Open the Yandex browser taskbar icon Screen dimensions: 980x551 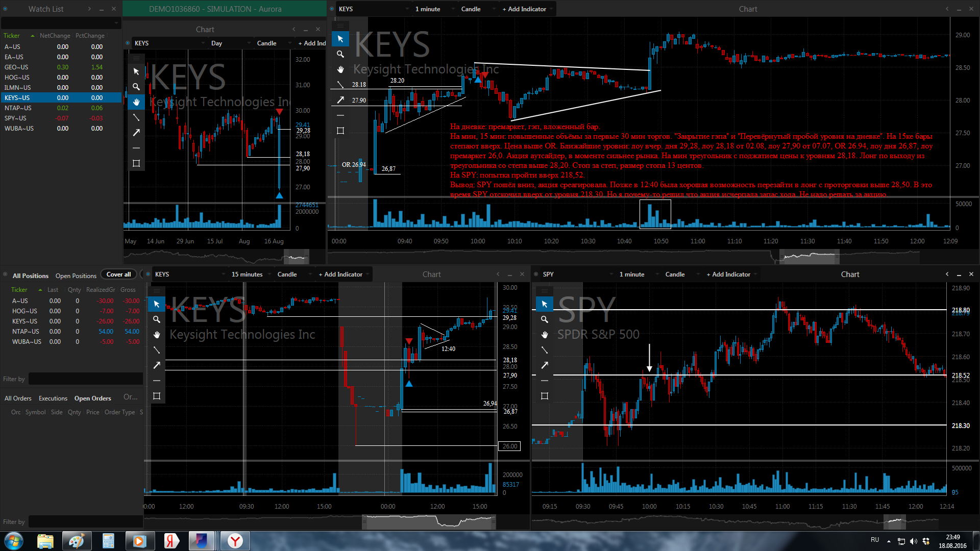(235, 541)
